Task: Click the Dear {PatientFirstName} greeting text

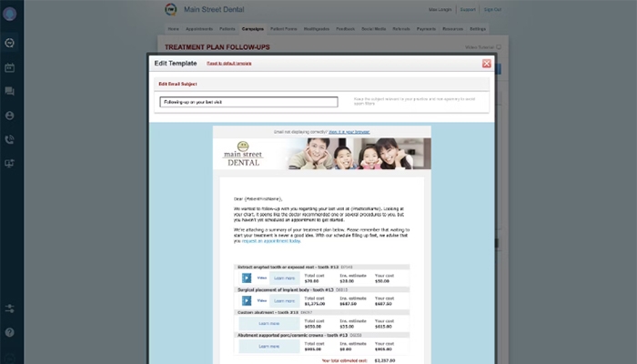Action: 258,199
